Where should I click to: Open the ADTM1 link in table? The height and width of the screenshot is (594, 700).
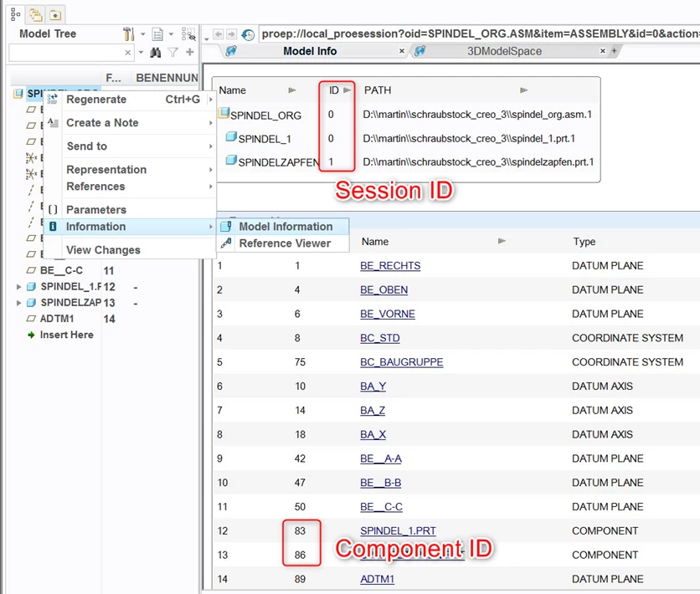[x=378, y=579]
